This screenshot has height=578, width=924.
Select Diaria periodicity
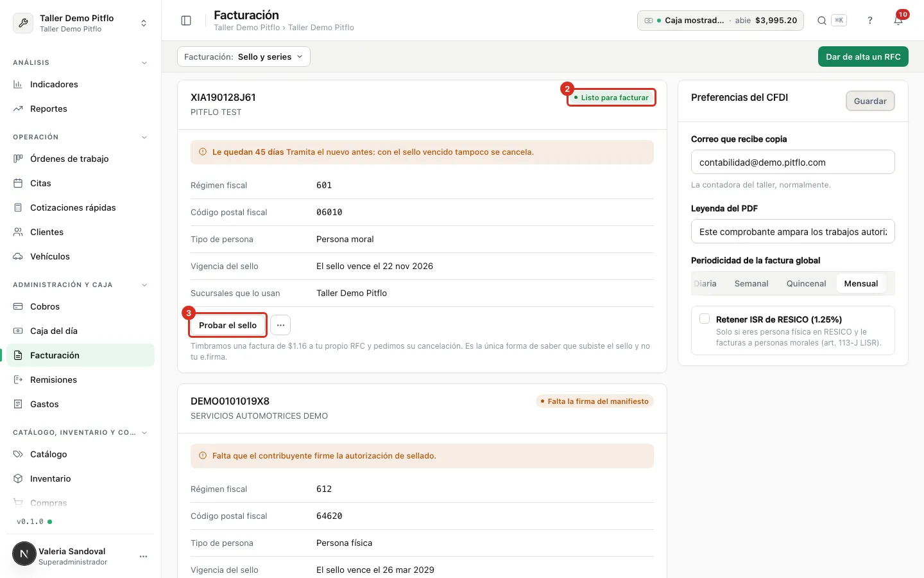tap(705, 283)
